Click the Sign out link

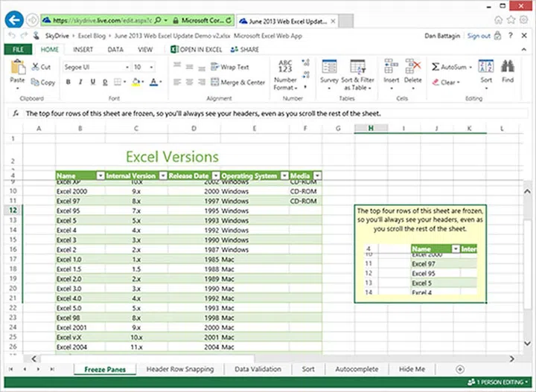click(x=479, y=36)
